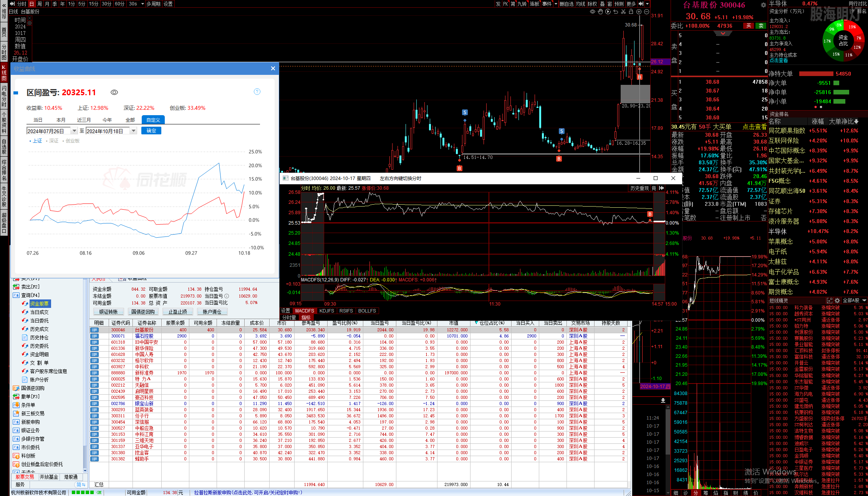
Task: Click the 条件单 icon
Action: tap(16, 405)
